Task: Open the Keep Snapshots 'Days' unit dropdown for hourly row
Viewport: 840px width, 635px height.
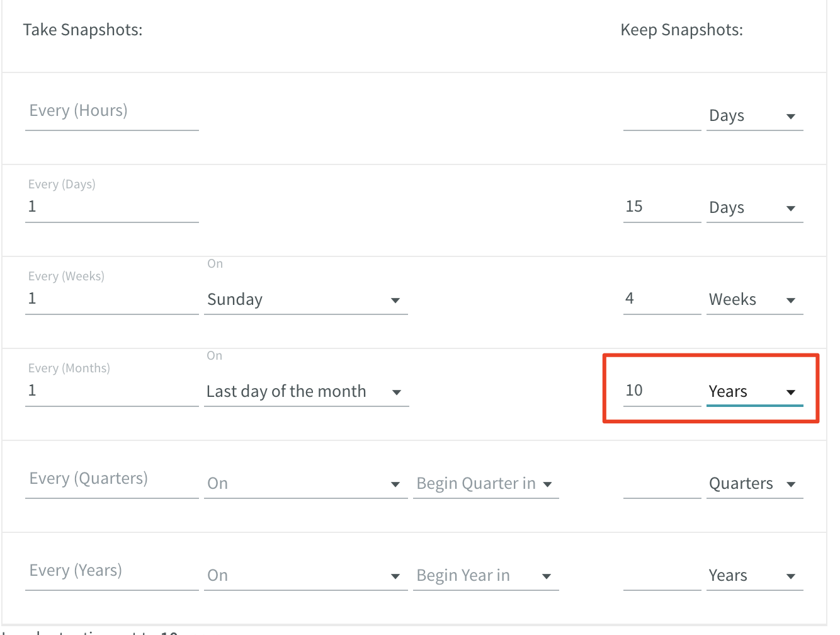Action: pos(754,116)
